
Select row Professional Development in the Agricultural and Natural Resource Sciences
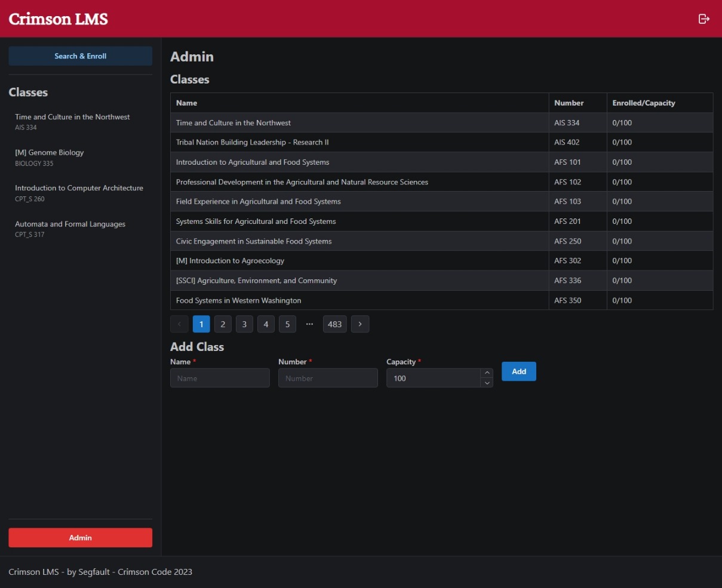tap(442, 182)
